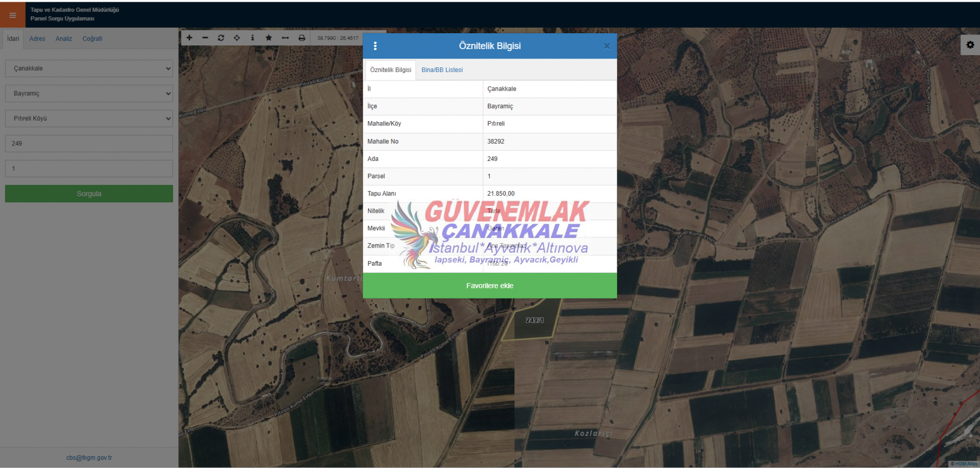Refresh the map view
The height and width of the screenshot is (468, 980).
(221, 38)
